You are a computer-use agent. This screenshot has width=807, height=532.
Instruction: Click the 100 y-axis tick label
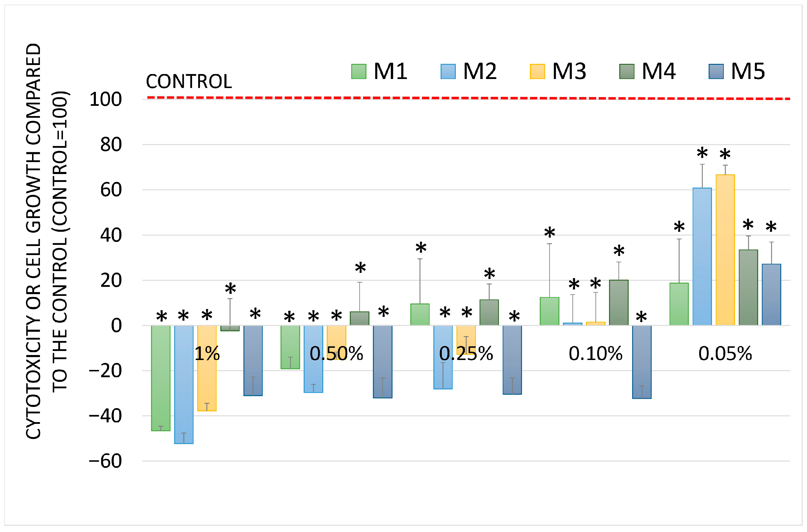(106, 100)
